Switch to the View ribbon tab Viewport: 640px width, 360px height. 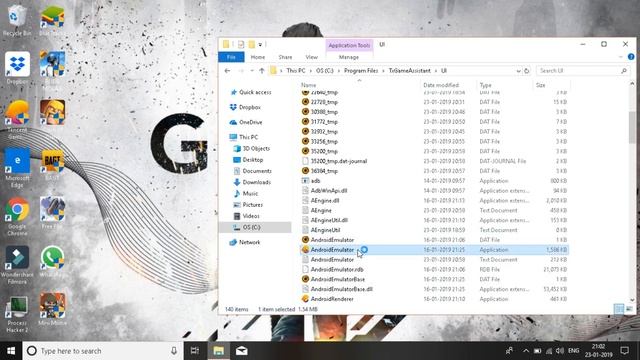click(x=311, y=57)
